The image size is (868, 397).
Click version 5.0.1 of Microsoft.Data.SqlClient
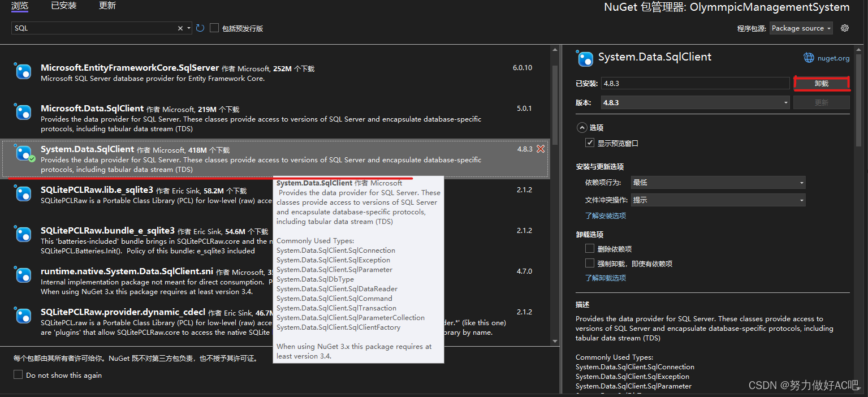(x=524, y=108)
